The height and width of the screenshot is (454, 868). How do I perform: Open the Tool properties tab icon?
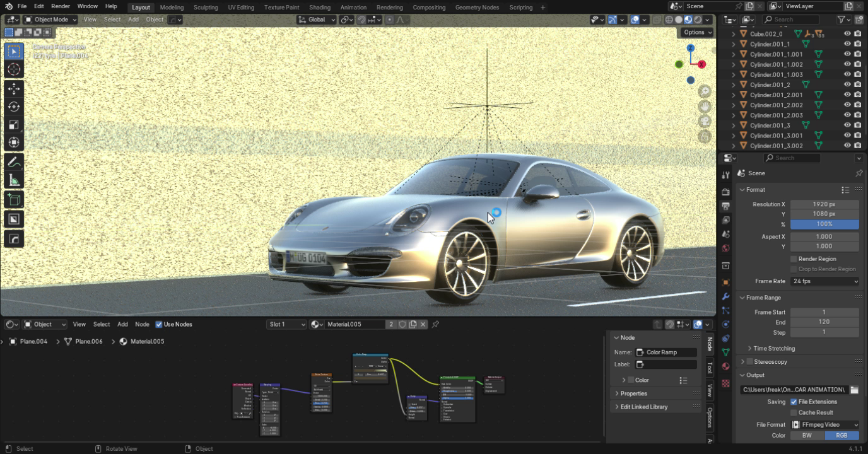point(725,175)
